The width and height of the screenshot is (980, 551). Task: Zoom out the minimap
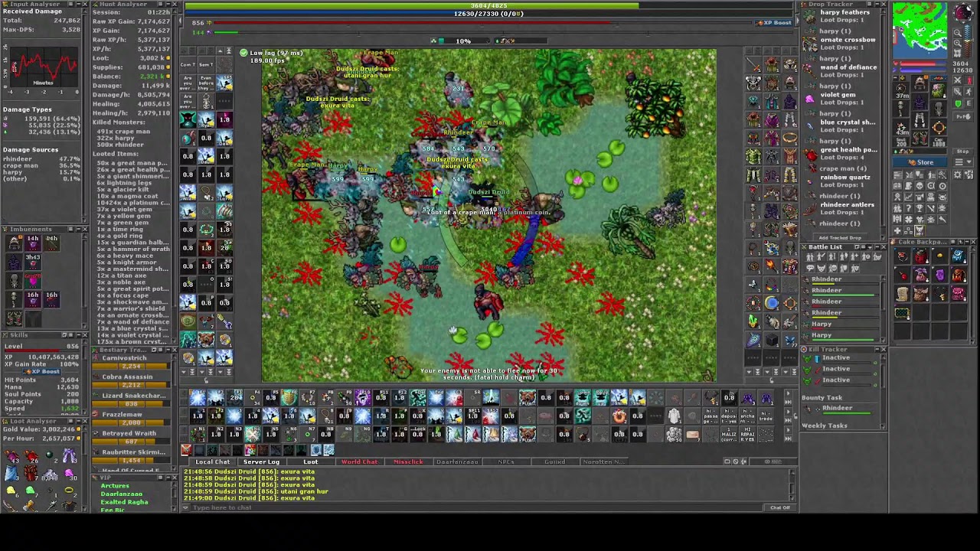958,33
